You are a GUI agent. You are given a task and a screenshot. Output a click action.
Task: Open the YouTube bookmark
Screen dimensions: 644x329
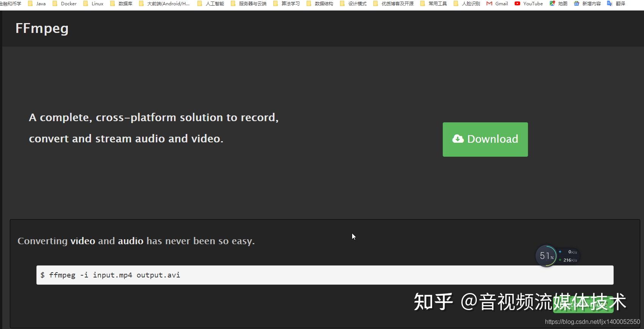point(529,3)
